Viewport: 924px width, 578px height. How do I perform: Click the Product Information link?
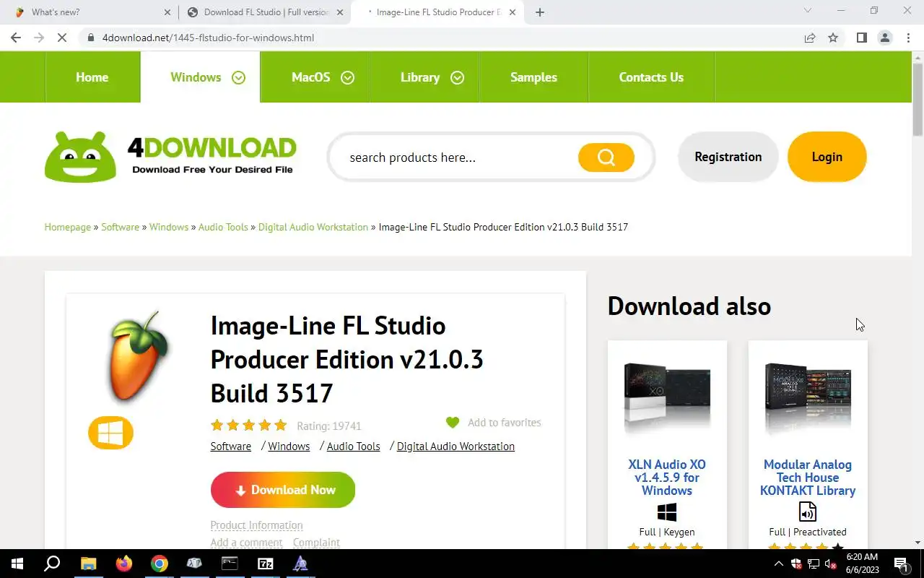pyautogui.click(x=256, y=525)
